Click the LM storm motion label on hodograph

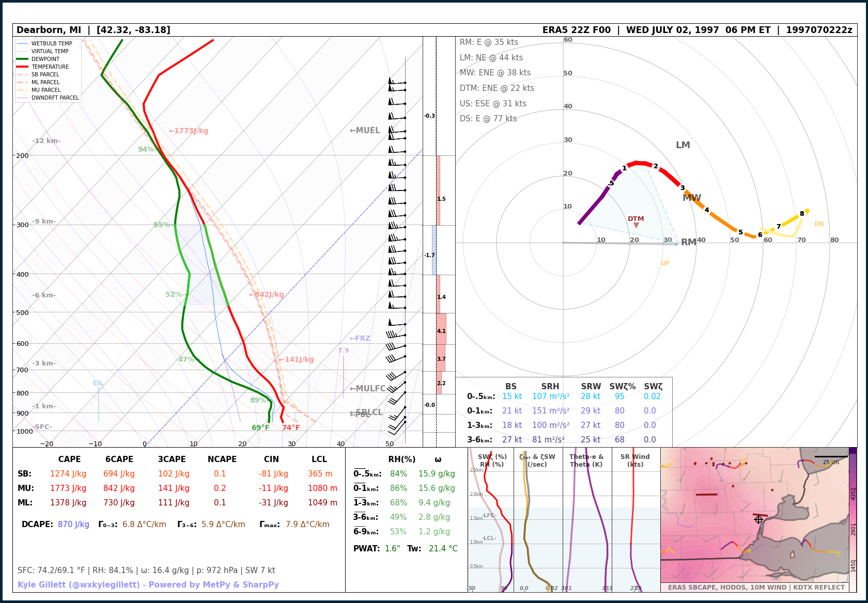683,145
